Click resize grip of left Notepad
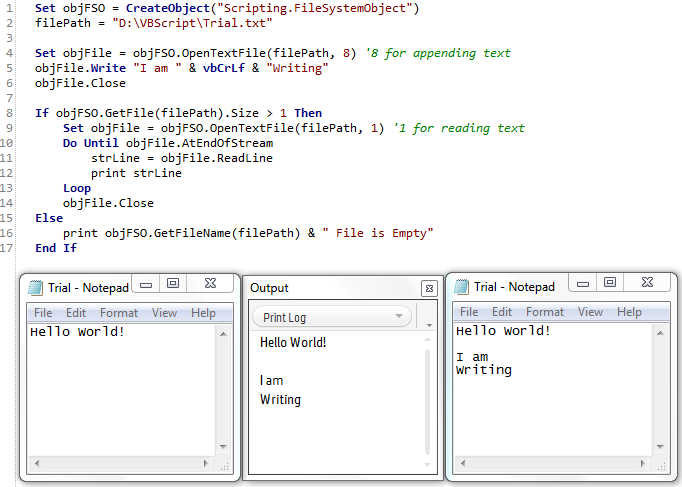The width and height of the screenshot is (682, 487). pos(224,467)
